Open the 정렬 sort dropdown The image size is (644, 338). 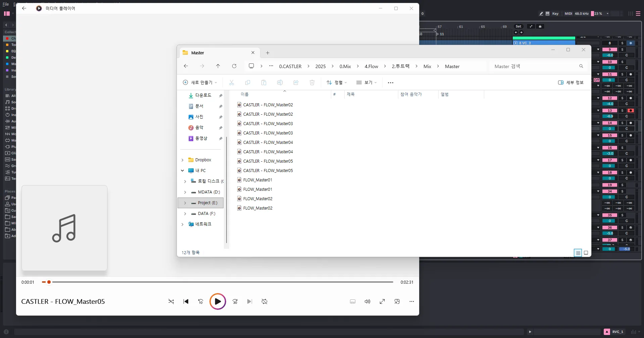(337, 82)
